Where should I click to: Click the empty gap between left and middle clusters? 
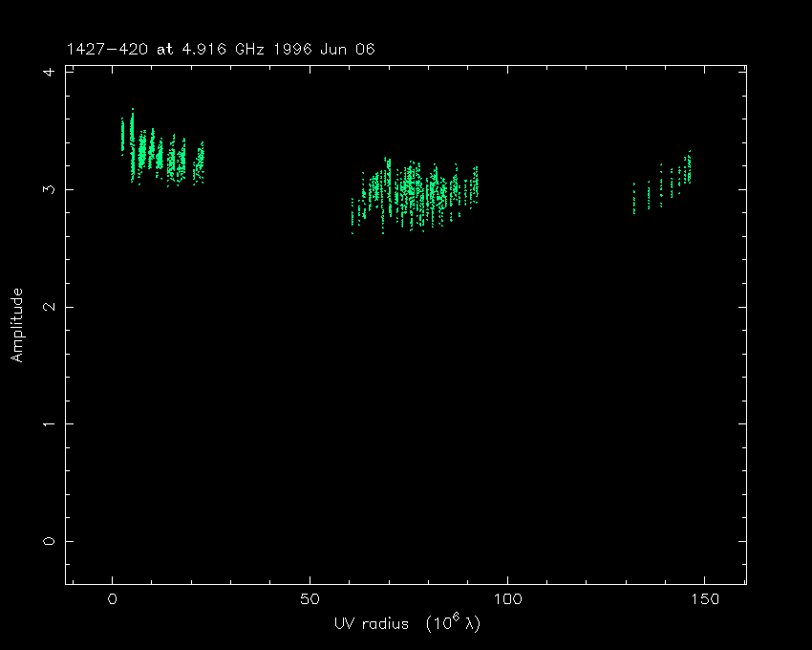(x=277, y=191)
